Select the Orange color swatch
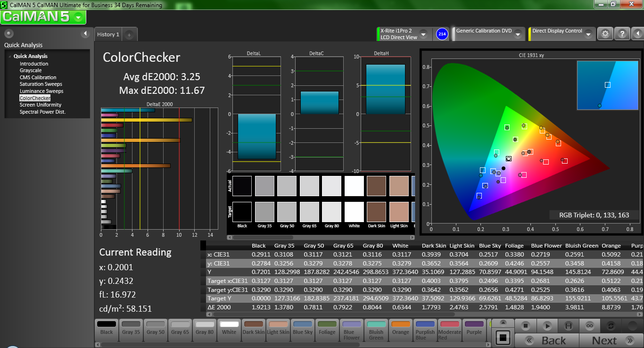 point(401,328)
